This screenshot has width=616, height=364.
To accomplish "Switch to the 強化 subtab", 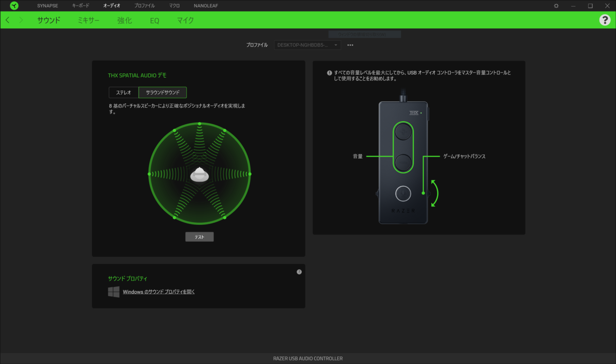I will click(x=125, y=21).
